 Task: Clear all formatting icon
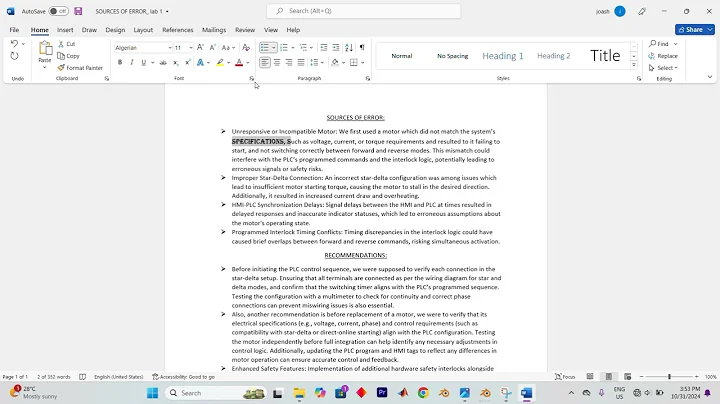pos(246,47)
